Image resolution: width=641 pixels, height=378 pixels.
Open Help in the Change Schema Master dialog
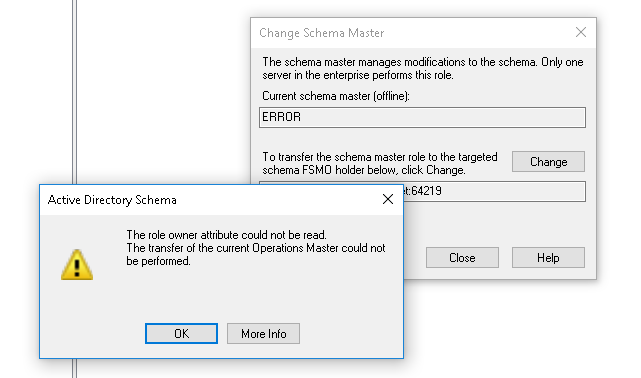548,257
